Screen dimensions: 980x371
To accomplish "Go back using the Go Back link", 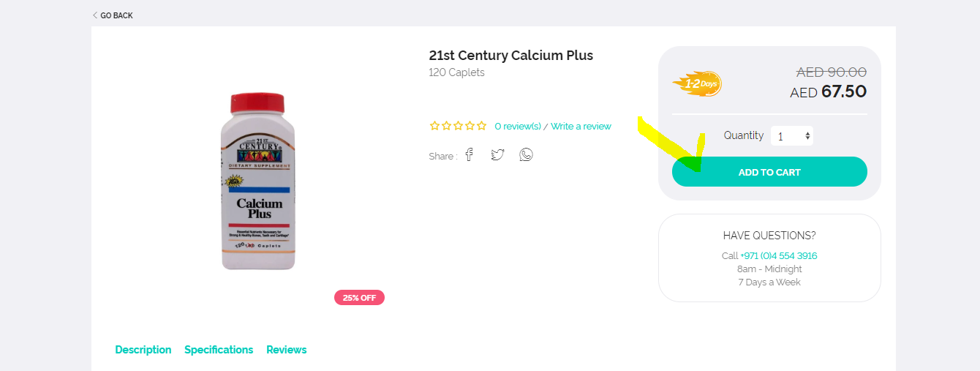I will 113,15.
